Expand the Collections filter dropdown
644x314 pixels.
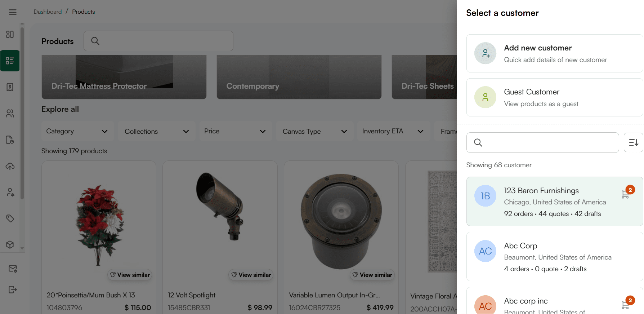tap(157, 131)
